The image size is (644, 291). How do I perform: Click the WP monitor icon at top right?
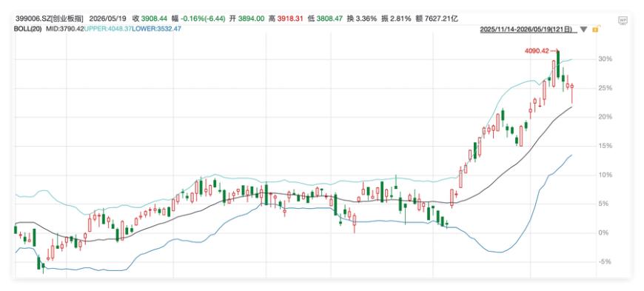(623, 20)
